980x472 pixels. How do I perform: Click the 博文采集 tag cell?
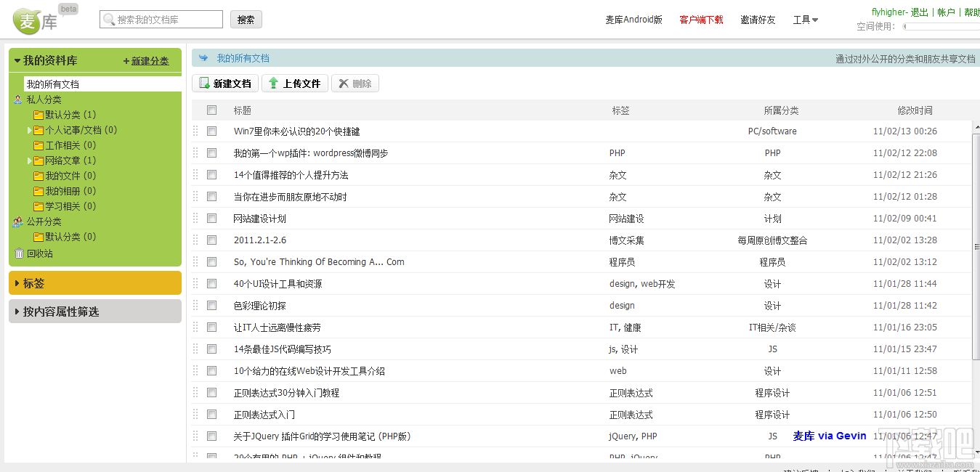pos(626,240)
